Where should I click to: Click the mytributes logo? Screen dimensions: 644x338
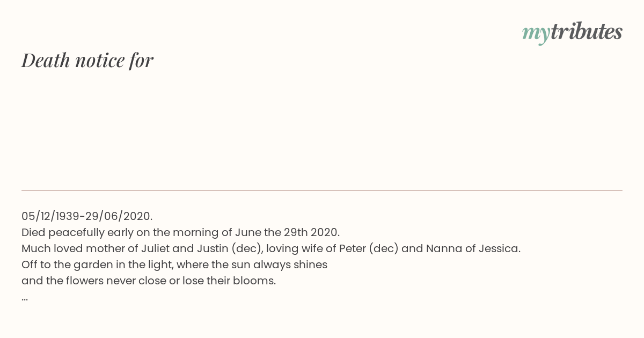click(572, 33)
